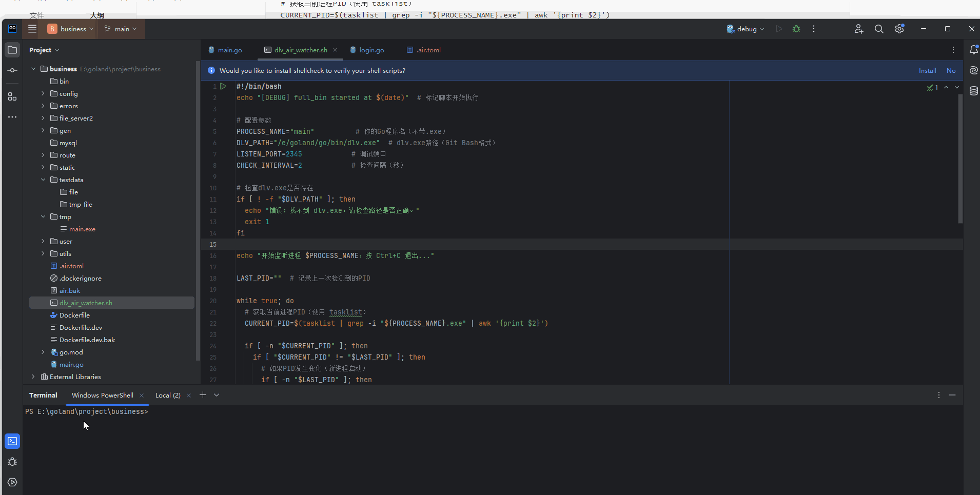This screenshot has width=980, height=495.
Task: Open the Services tool window
Action: tap(12, 482)
